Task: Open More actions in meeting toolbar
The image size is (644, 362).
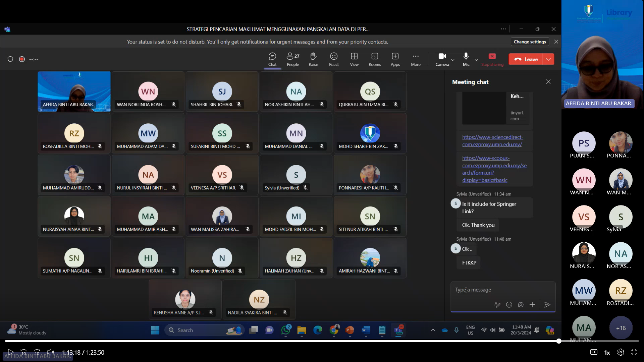Action: (416, 59)
